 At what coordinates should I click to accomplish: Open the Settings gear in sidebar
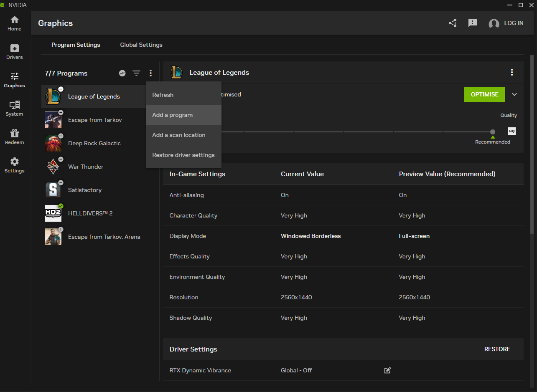(15, 165)
